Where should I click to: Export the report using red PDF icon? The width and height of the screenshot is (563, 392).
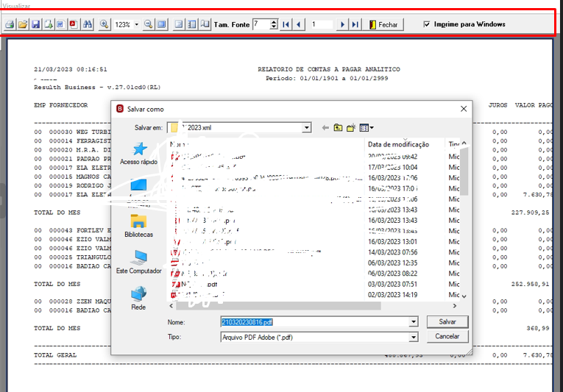(x=74, y=24)
